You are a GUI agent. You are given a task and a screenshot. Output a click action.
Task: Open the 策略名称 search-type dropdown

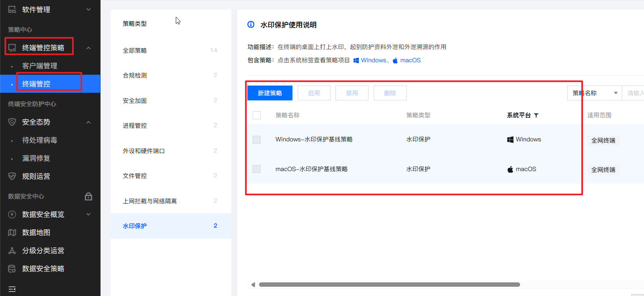(x=594, y=93)
